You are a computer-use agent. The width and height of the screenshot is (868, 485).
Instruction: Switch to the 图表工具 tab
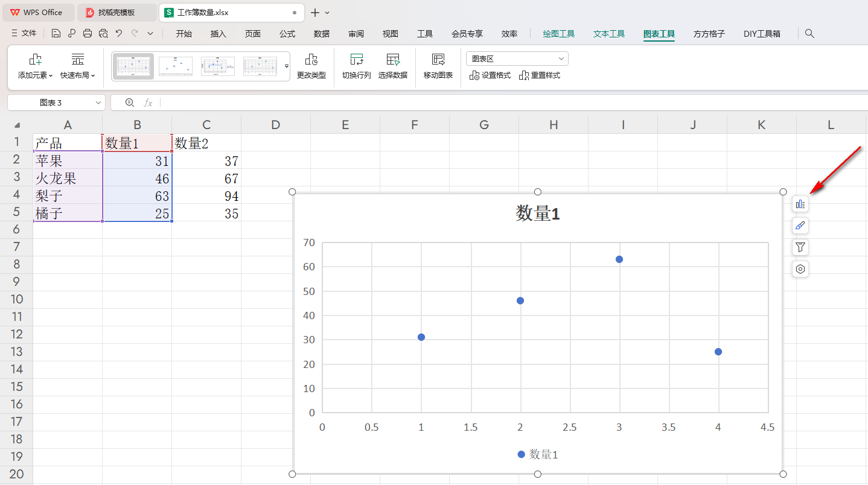(659, 34)
